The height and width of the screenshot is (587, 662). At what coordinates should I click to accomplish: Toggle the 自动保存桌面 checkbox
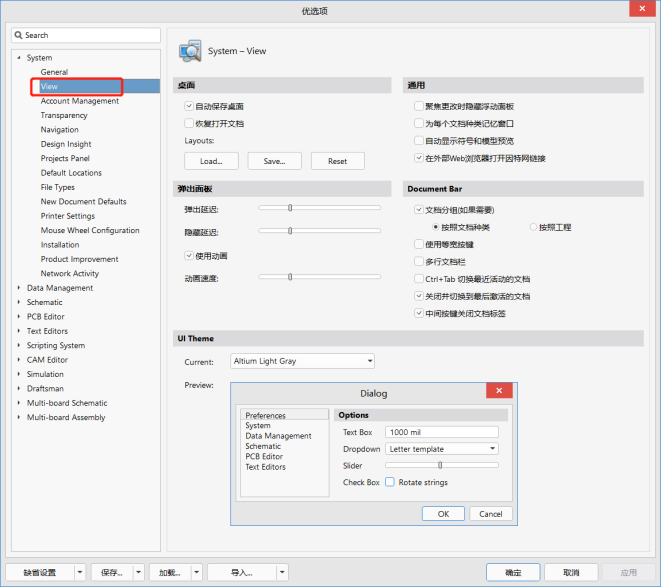click(x=189, y=106)
